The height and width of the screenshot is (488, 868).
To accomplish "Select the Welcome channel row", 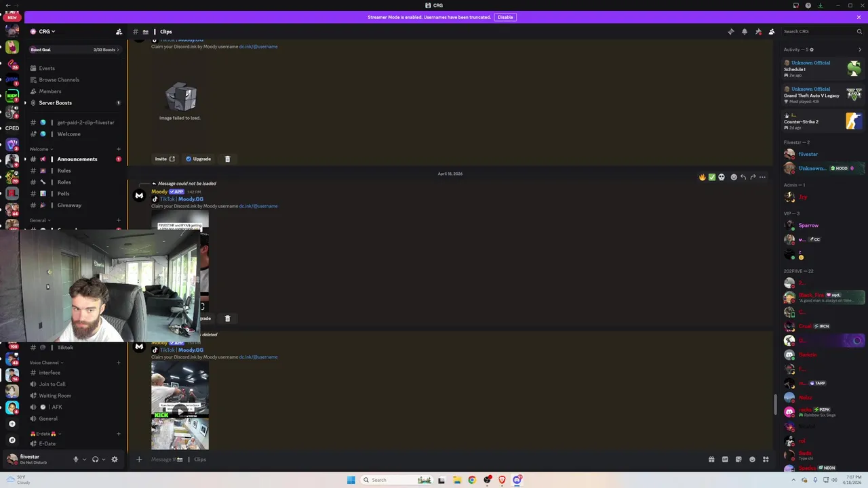I will [x=75, y=134].
